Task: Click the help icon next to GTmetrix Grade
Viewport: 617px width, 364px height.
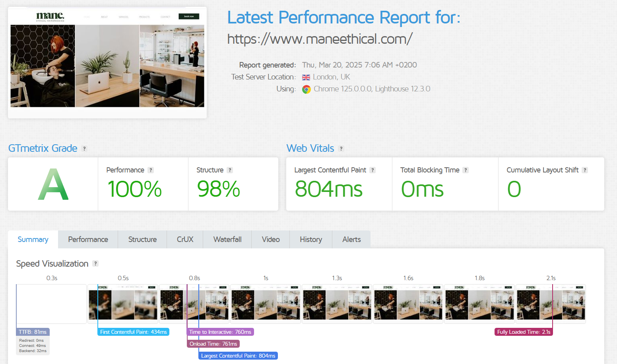Action: pyautogui.click(x=84, y=149)
